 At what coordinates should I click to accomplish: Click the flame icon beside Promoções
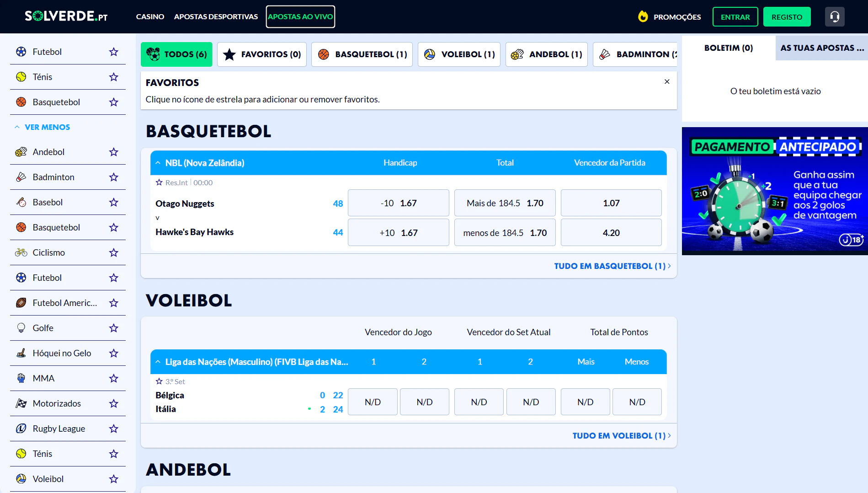643,17
